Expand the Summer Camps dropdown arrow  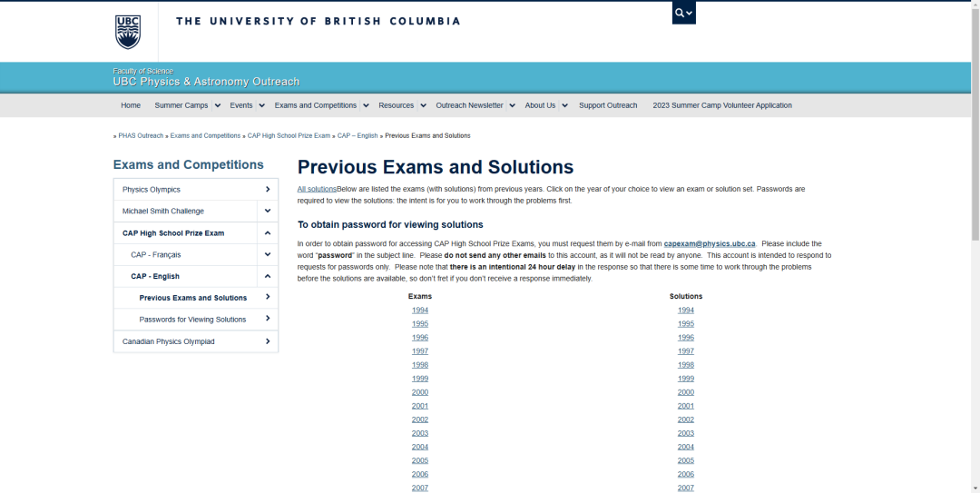click(x=218, y=105)
